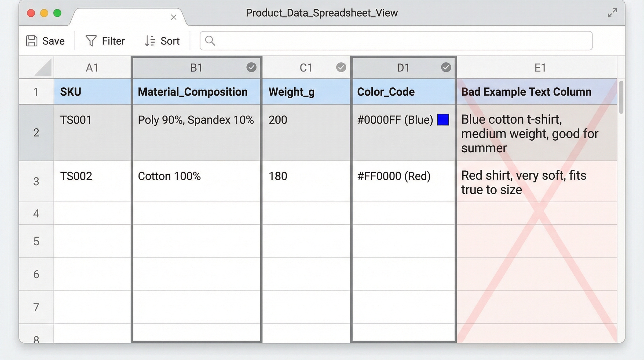
Task: Select row 2 by its row number
Action: 37,133
